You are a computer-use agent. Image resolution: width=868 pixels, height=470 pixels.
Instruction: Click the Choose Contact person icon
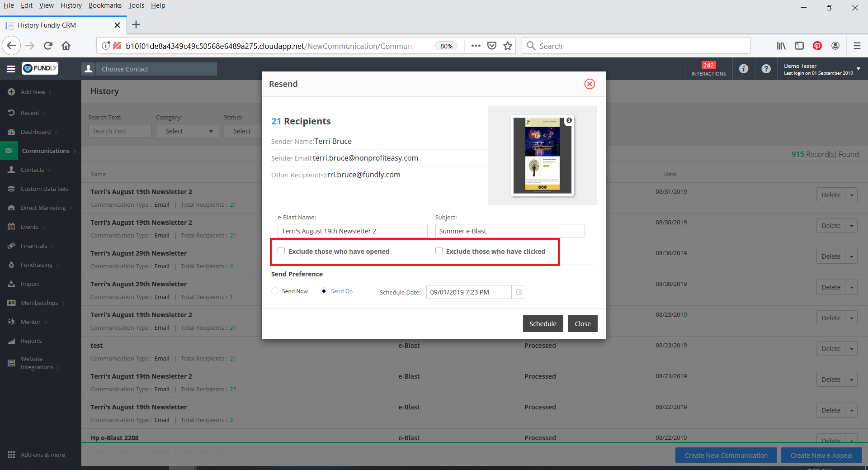click(89, 69)
